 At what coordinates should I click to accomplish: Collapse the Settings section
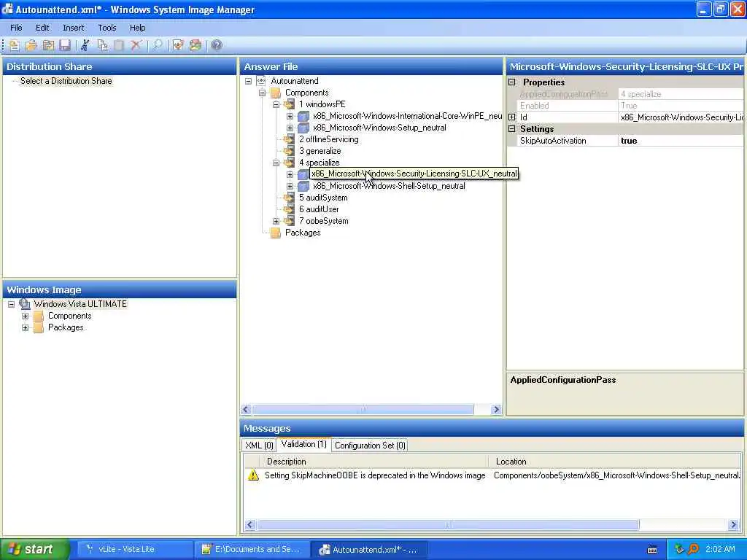[x=512, y=128]
